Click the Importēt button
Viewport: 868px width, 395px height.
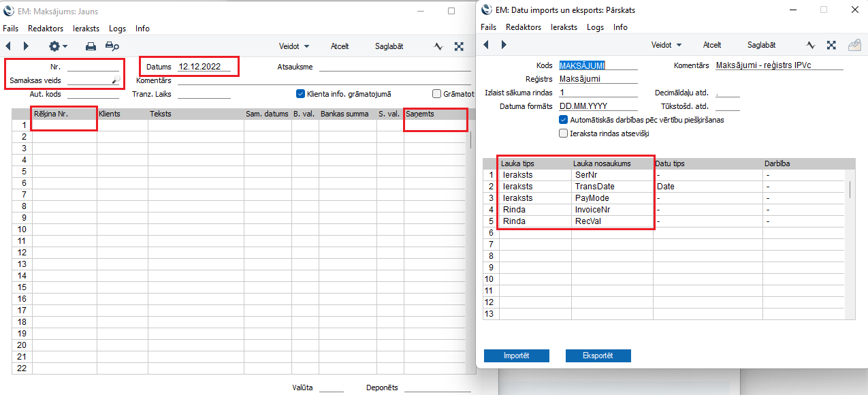point(516,356)
